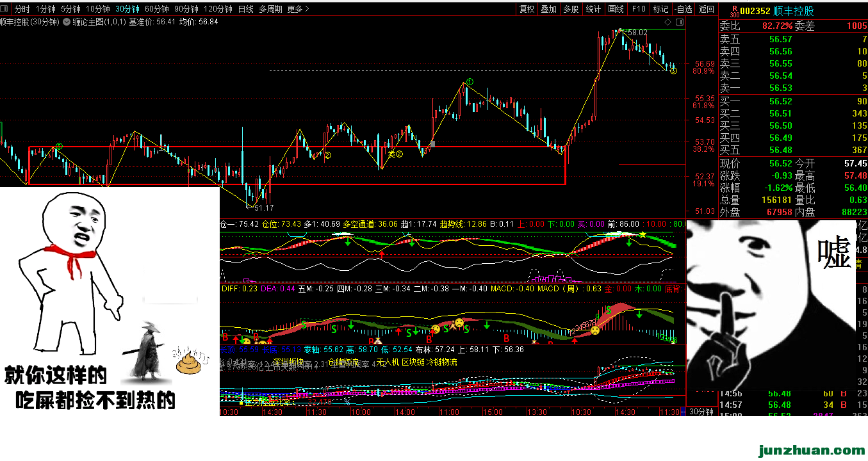Click the 今开 57.45 value
Screen dimensions: 868x461
pyautogui.click(x=855, y=163)
